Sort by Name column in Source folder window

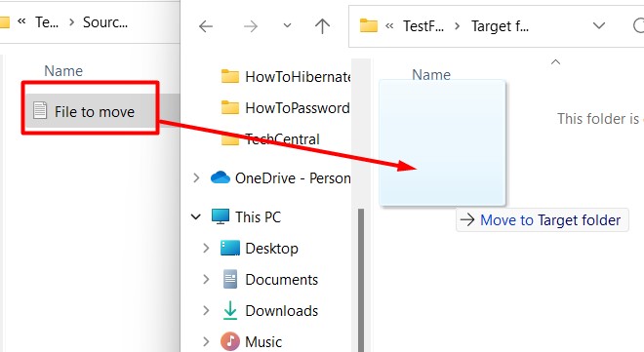point(63,71)
